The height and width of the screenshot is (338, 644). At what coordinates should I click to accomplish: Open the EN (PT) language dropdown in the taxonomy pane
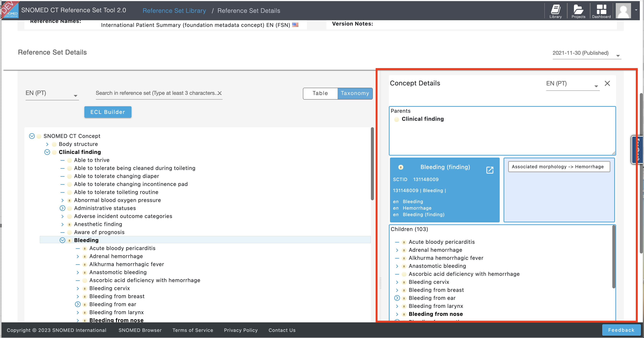pyautogui.click(x=52, y=93)
